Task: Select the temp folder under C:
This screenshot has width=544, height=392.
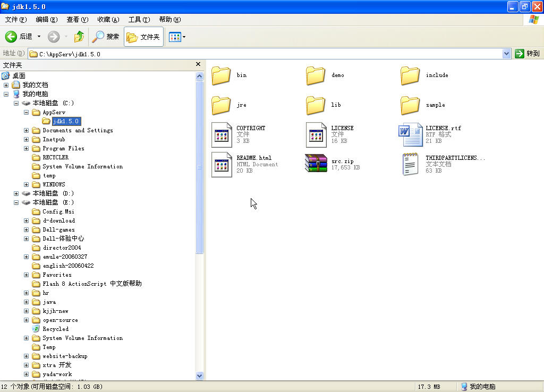Action: pyautogui.click(x=49, y=175)
